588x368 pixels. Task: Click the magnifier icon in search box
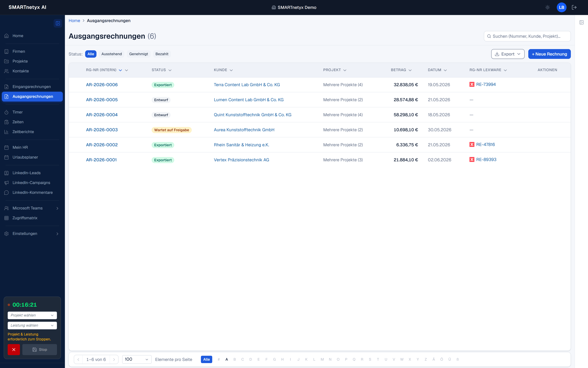tap(489, 36)
